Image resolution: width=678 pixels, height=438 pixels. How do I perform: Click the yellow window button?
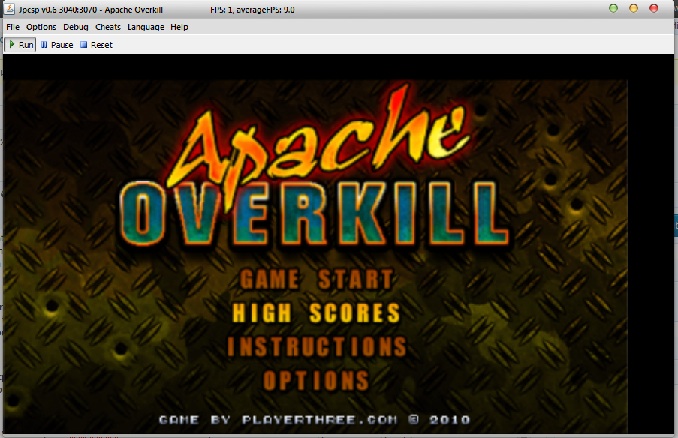pos(633,9)
